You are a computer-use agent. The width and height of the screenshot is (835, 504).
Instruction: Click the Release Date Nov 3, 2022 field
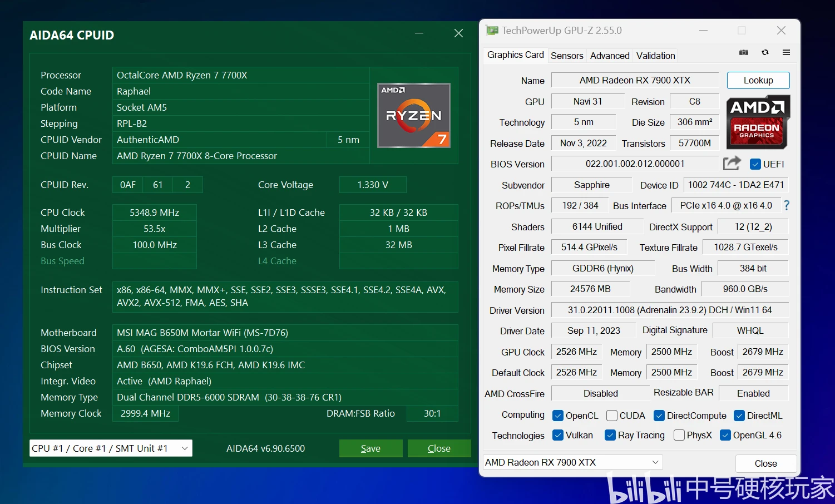coord(583,143)
